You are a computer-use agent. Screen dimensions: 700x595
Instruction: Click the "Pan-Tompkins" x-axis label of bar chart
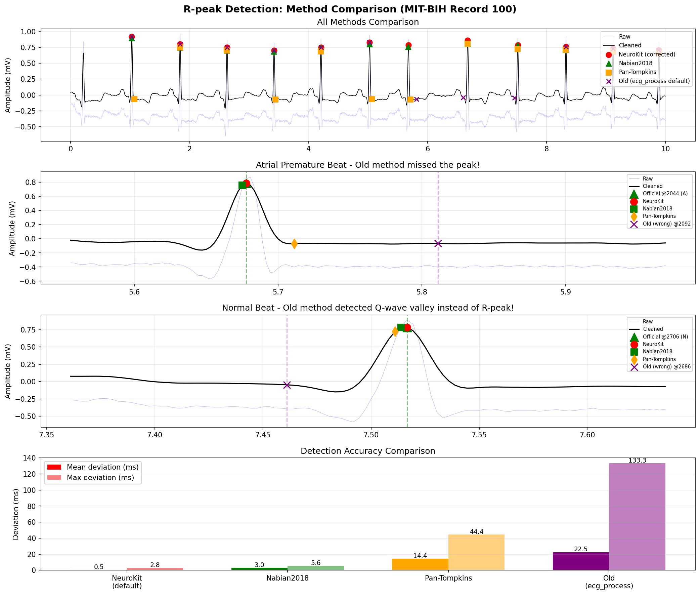click(448, 578)
